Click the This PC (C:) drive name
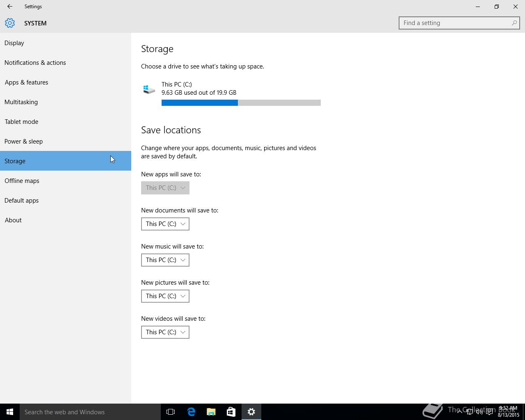This screenshot has height=420, width=525. [177, 84]
